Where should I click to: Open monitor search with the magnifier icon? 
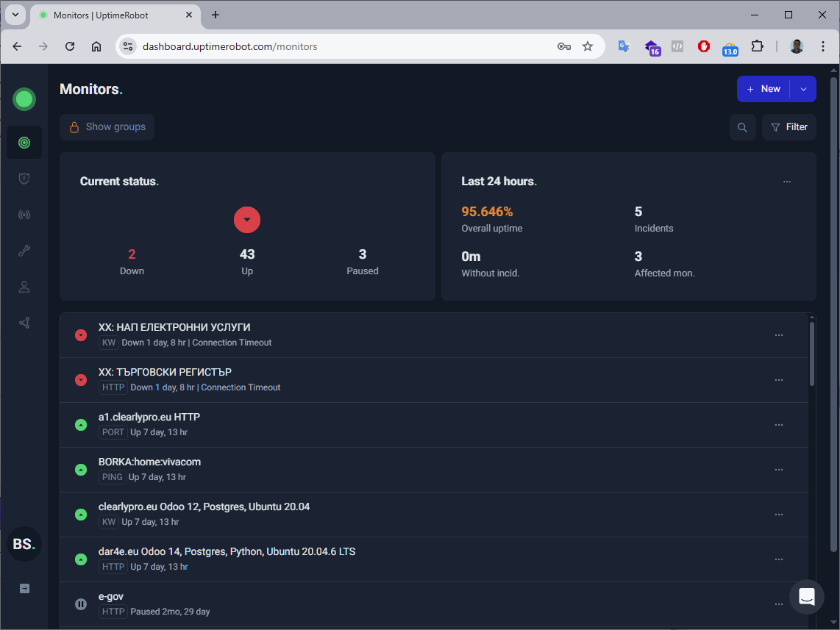pos(742,126)
